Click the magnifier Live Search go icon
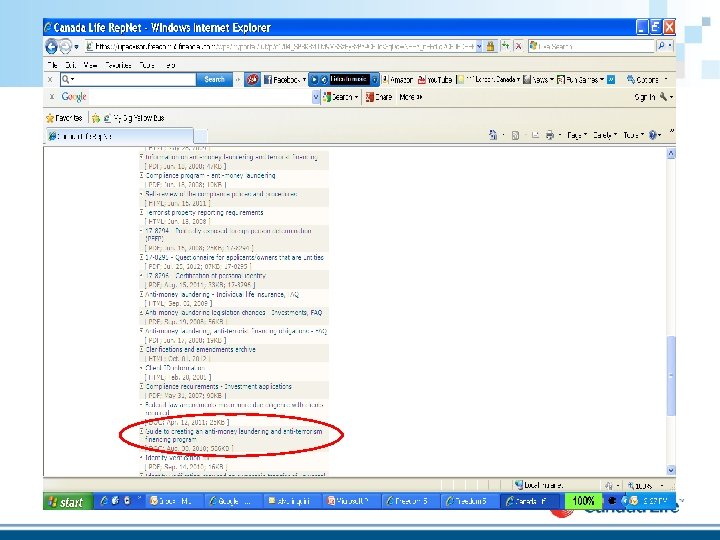The width and height of the screenshot is (720, 540). tap(661, 46)
